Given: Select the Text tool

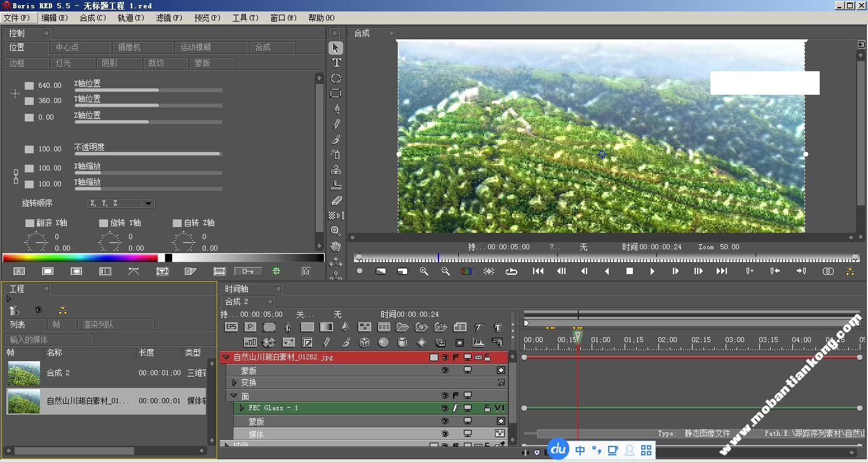Looking at the screenshot, I should [336, 63].
